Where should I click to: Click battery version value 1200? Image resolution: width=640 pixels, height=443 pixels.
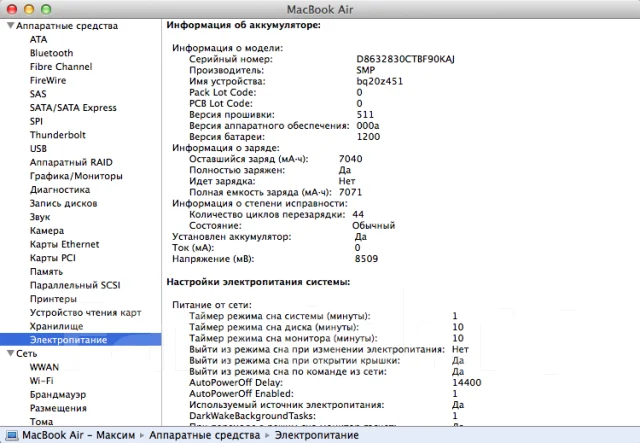click(x=368, y=137)
